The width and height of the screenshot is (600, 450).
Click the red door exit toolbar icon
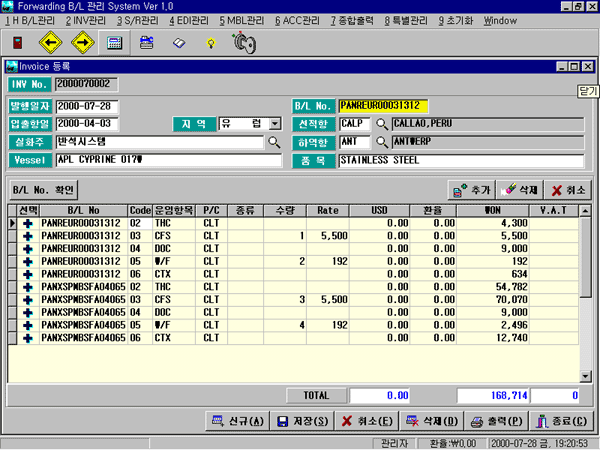pos(18,42)
